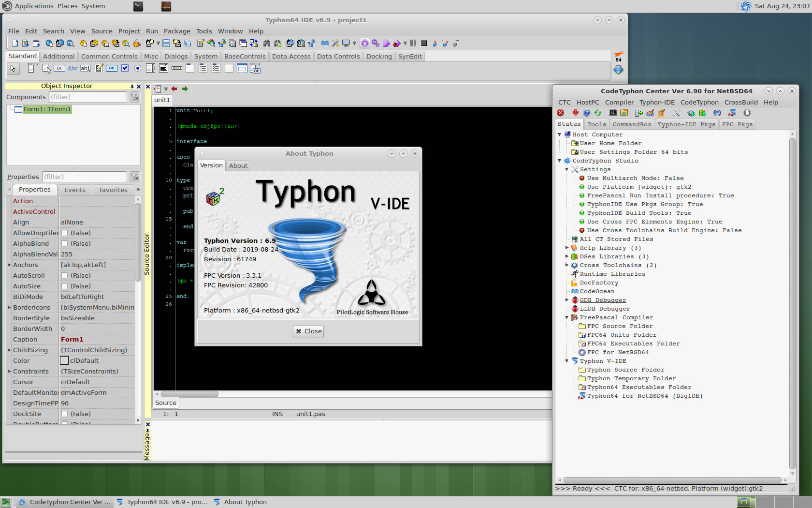Click the Close button in About Typhon
The height and width of the screenshot is (508, 812).
(x=309, y=331)
